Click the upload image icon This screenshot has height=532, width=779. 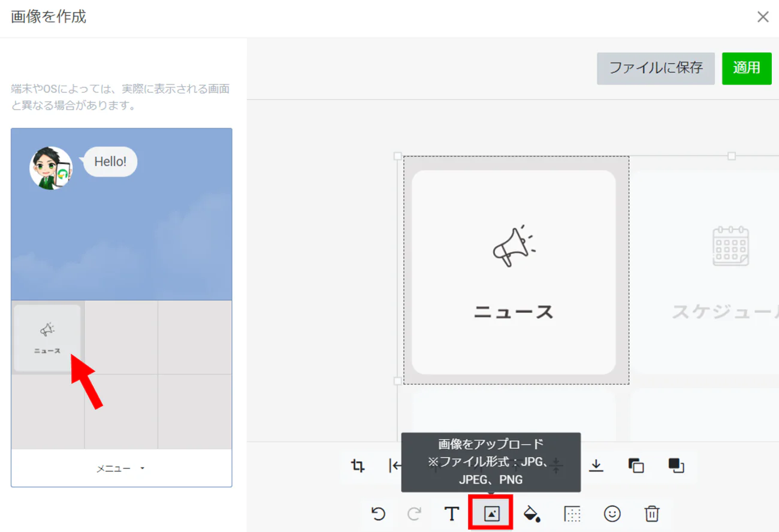pyautogui.click(x=491, y=513)
